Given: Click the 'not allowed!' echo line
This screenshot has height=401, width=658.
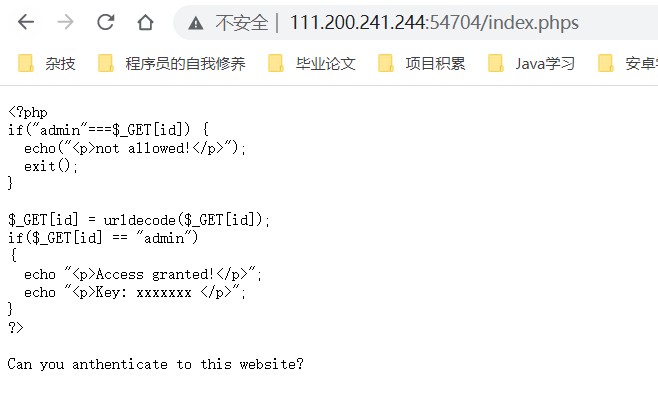Looking at the screenshot, I should point(135,148).
